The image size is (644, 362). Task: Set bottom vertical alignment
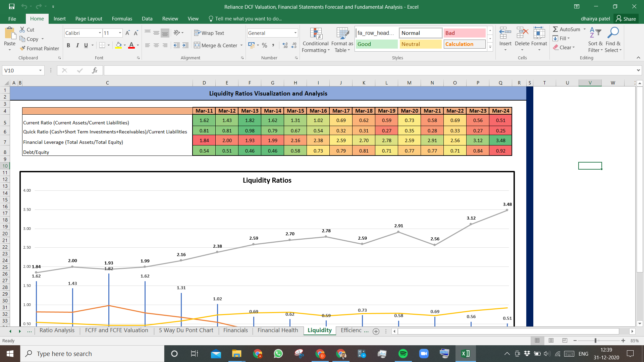(x=165, y=33)
